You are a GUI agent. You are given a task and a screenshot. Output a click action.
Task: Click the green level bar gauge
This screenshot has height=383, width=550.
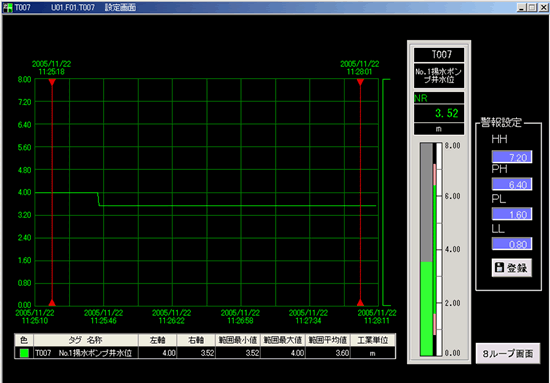pos(427,309)
